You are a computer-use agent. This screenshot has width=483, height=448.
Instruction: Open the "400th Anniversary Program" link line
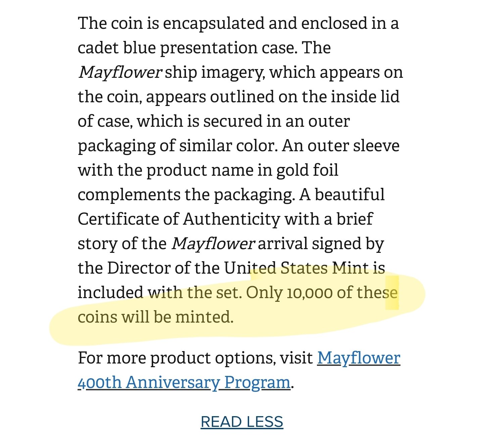pyautogui.click(x=184, y=383)
